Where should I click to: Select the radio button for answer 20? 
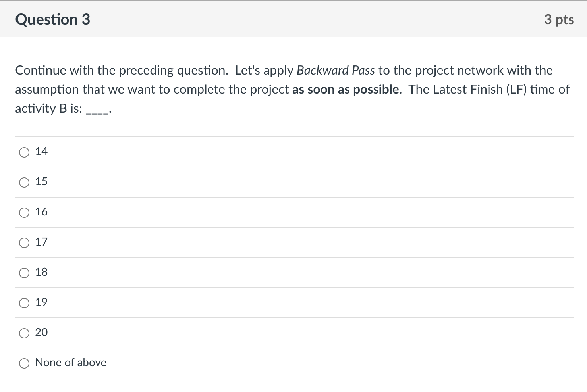click(x=24, y=333)
